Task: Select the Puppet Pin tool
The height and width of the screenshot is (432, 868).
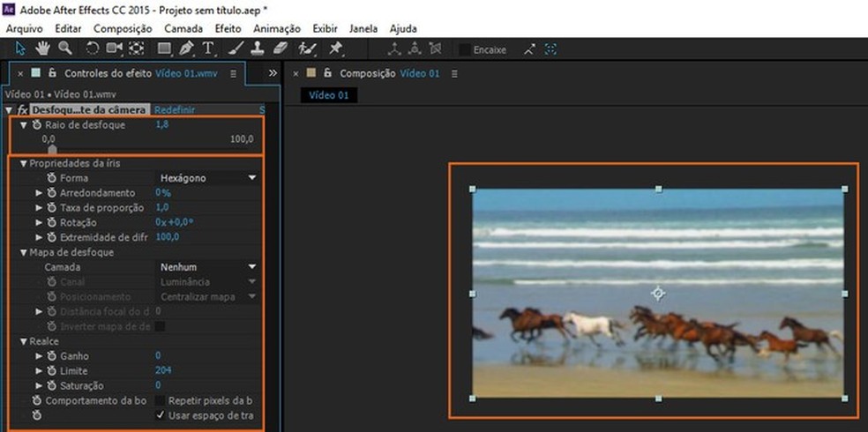Action: (335, 48)
